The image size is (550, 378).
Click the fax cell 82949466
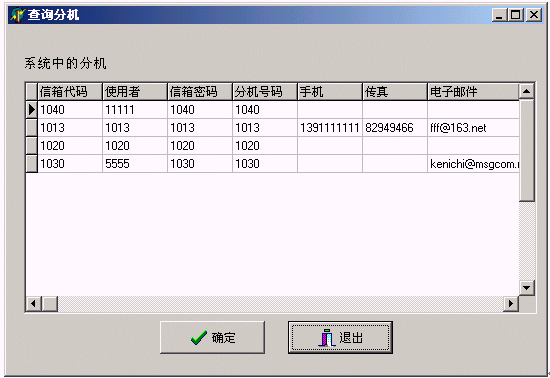point(395,128)
